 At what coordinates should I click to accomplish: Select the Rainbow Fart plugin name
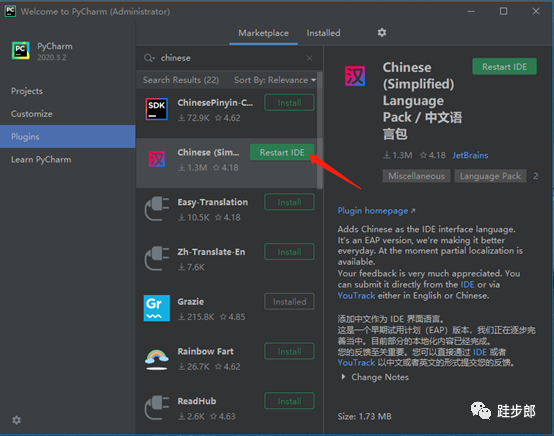206,352
